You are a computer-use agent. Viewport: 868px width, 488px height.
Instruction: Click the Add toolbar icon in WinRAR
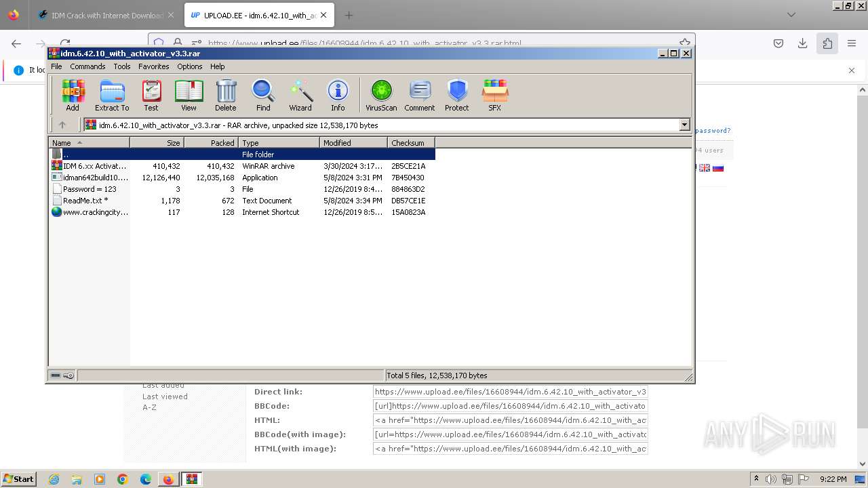(x=73, y=95)
